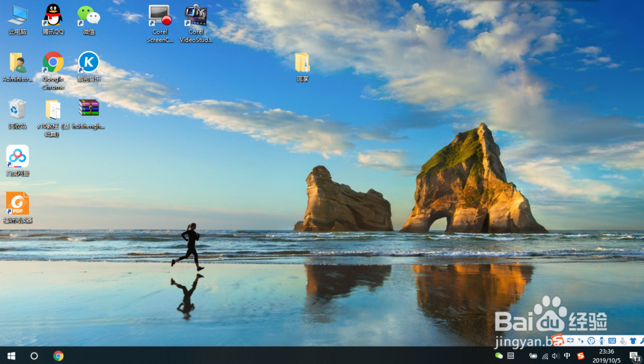
Task: Click the Sogou user account icon
Action: point(623,341)
